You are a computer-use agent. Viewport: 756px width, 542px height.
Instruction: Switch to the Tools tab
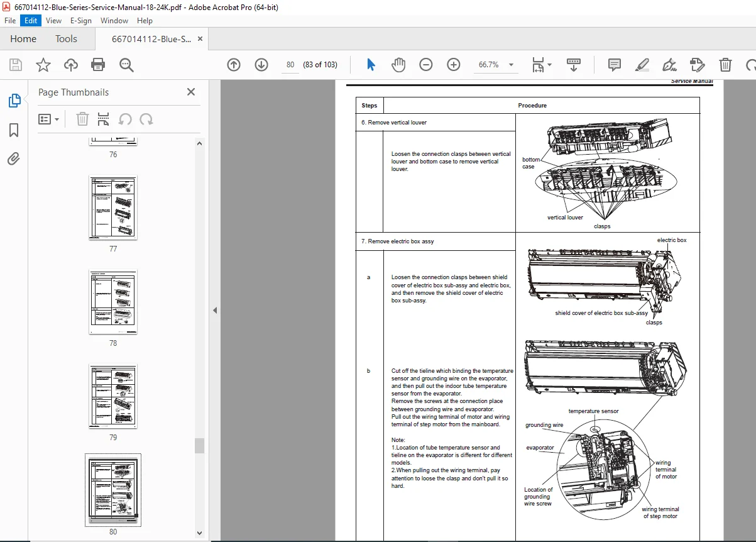click(66, 39)
